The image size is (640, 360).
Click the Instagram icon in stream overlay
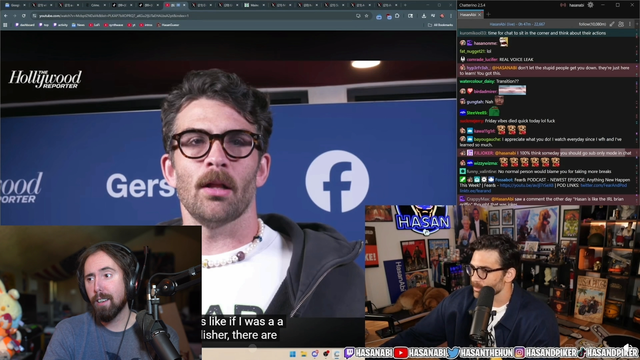point(519,352)
